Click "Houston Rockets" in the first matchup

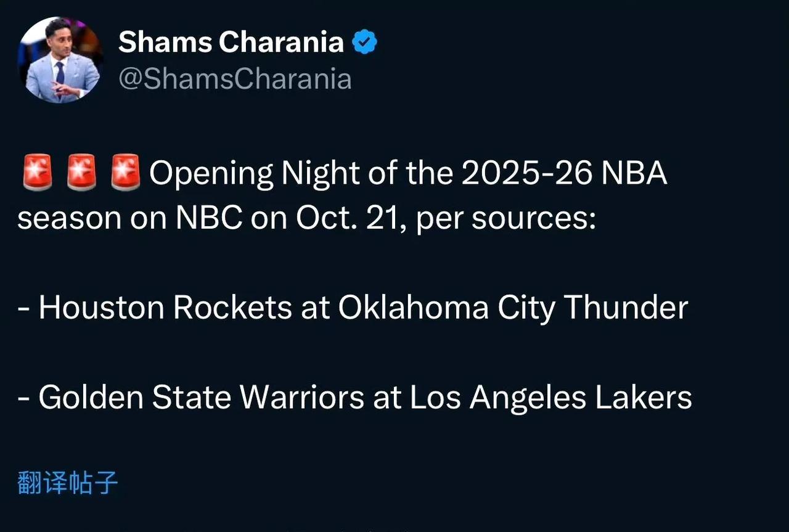click(x=165, y=308)
